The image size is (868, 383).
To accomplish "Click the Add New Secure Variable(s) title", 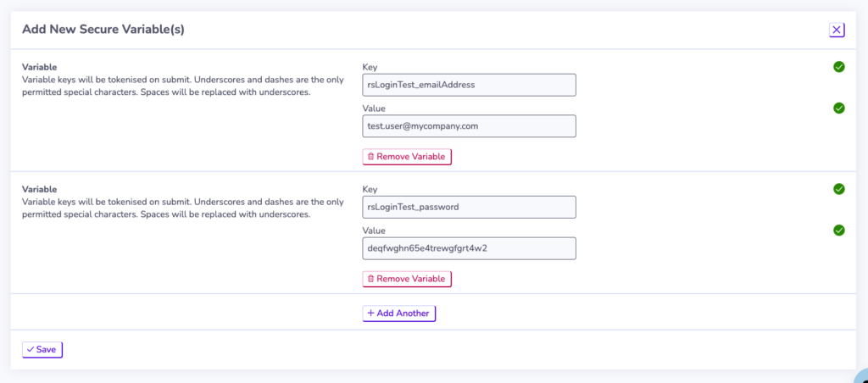I will point(103,30).
